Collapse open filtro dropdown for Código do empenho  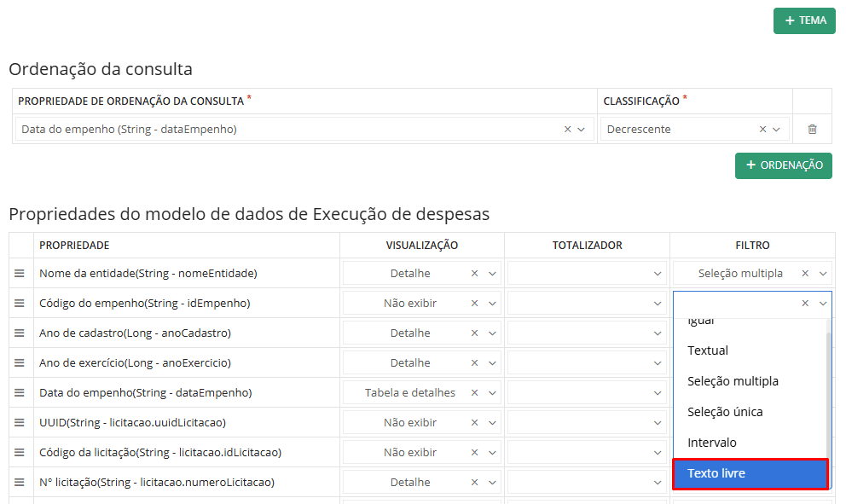pos(823,304)
